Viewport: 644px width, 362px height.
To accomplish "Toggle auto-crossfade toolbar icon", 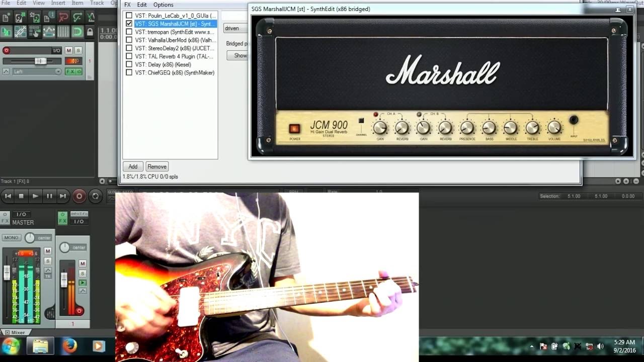I will point(6,32).
